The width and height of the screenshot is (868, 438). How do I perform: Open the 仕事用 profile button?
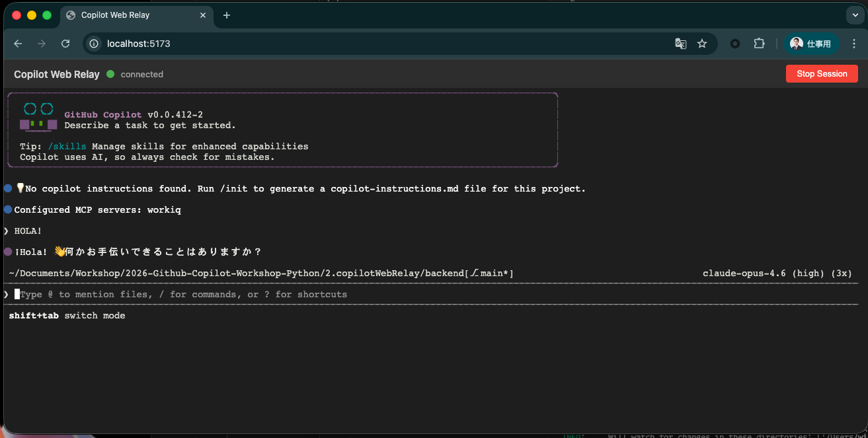[811, 44]
